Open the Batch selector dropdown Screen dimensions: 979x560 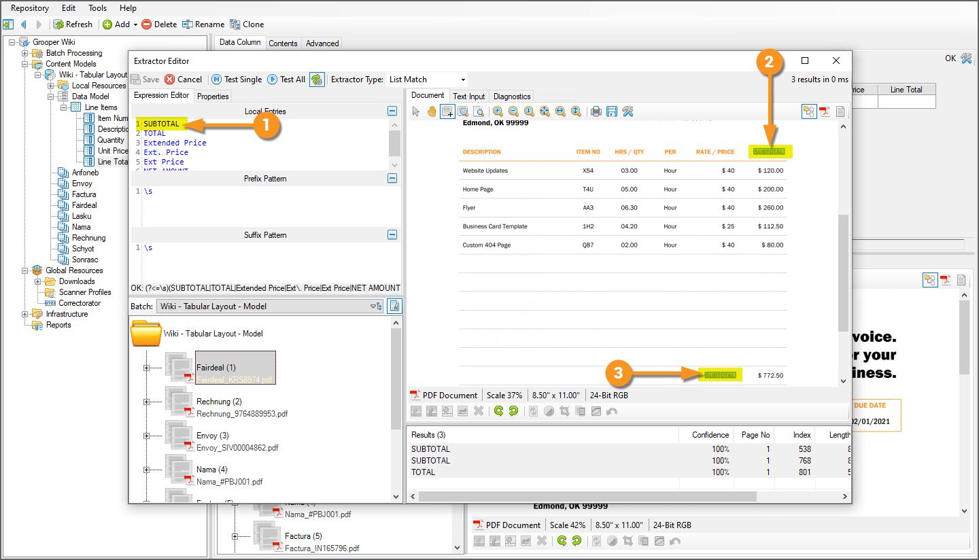376,307
